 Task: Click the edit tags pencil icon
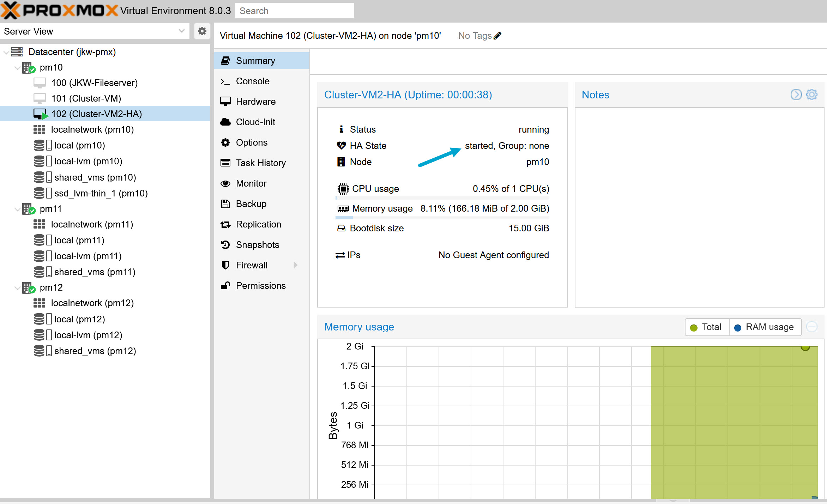tap(497, 36)
